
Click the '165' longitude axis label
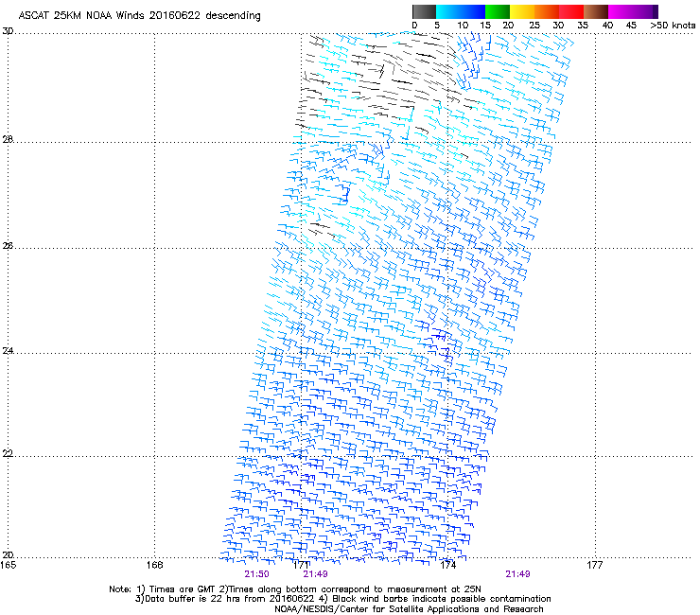(x=9, y=566)
